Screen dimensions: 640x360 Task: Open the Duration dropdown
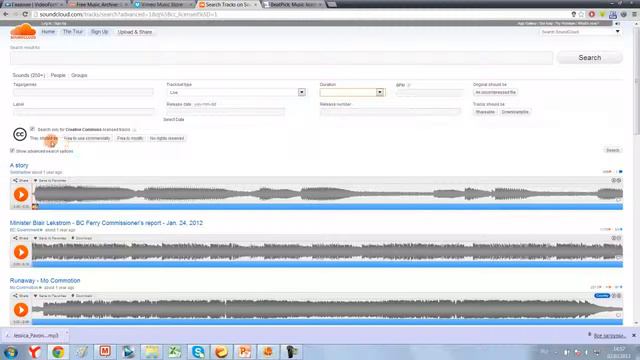(x=352, y=92)
